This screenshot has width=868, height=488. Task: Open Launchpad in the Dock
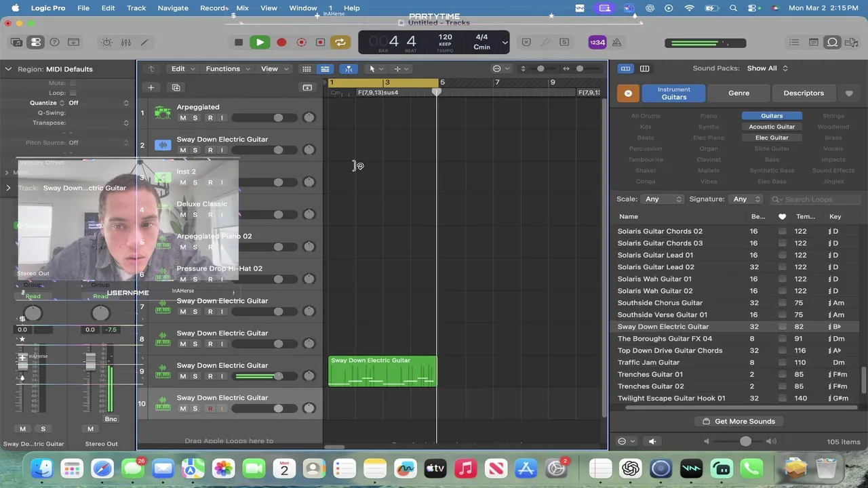72,468
